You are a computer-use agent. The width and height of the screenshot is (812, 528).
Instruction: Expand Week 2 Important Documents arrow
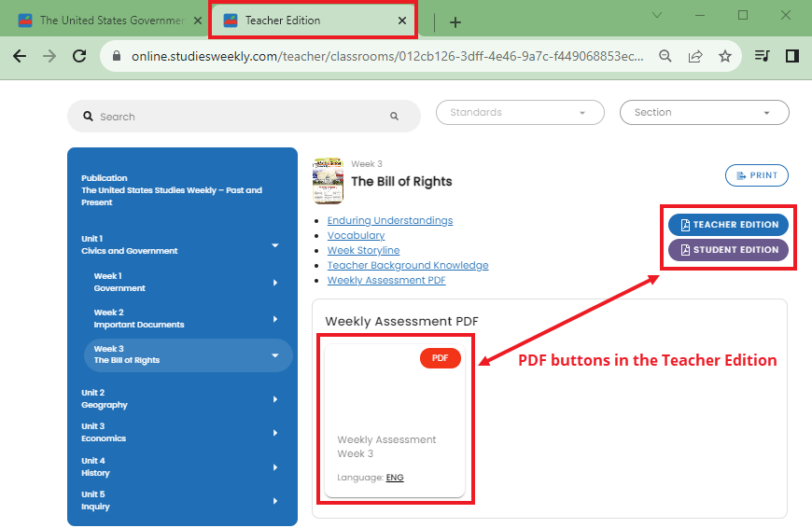point(275,319)
